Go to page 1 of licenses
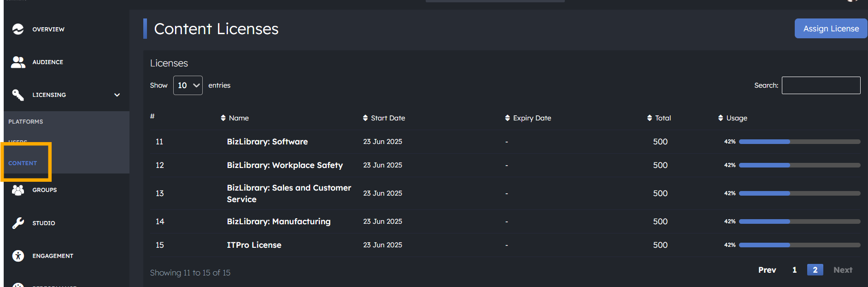868x287 pixels. coord(794,270)
